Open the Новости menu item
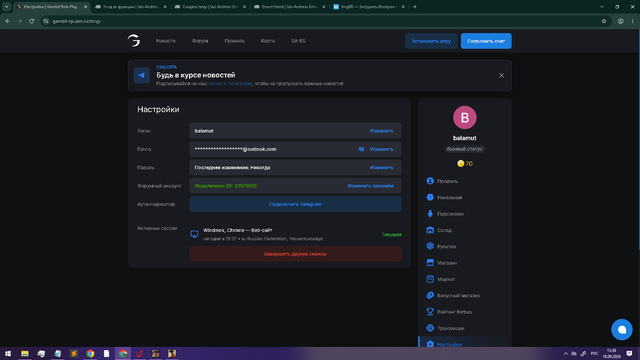 point(166,41)
